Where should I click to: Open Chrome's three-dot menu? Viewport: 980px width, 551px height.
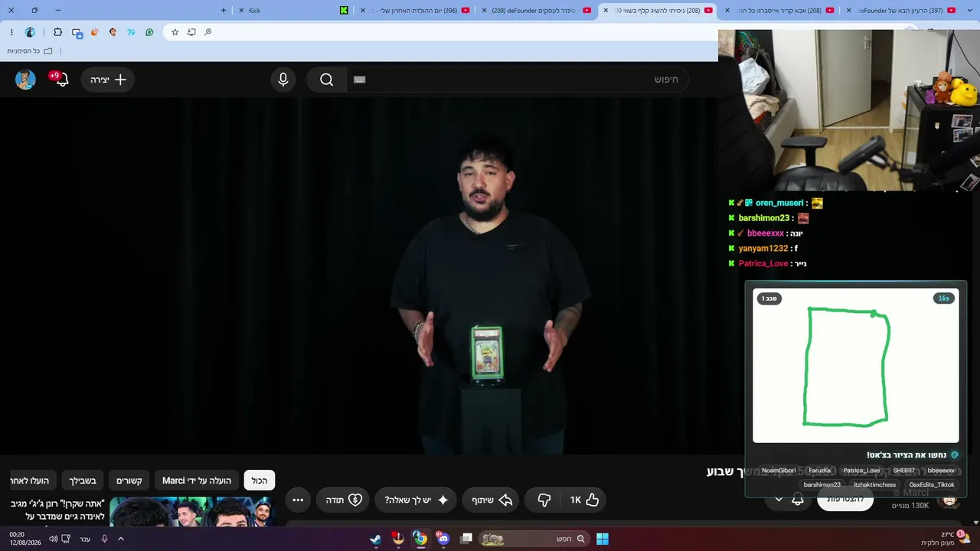(x=11, y=32)
